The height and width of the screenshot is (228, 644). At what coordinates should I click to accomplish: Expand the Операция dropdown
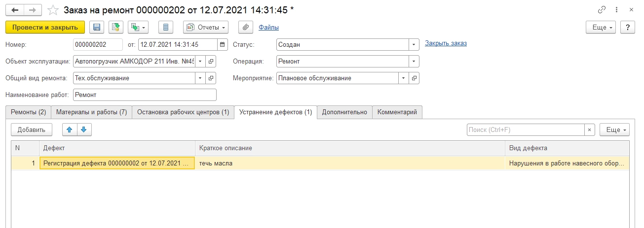click(x=414, y=62)
